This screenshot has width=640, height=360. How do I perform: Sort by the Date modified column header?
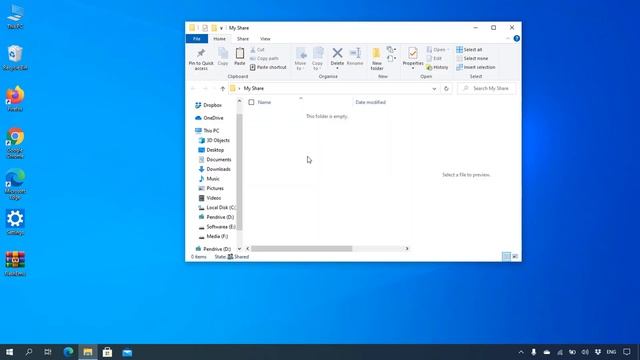coord(371,102)
